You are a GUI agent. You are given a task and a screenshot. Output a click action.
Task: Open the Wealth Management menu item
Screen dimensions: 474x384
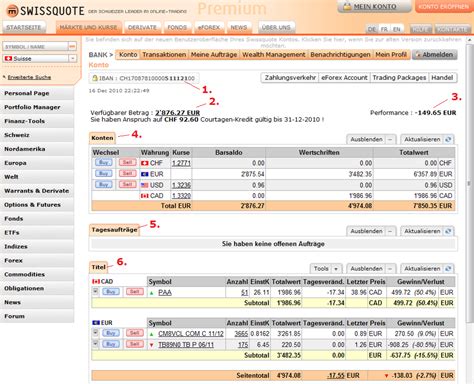(274, 55)
